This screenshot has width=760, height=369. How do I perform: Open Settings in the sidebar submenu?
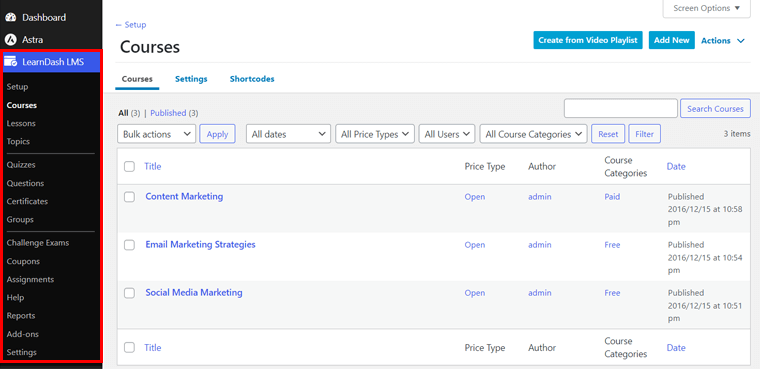tap(21, 353)
